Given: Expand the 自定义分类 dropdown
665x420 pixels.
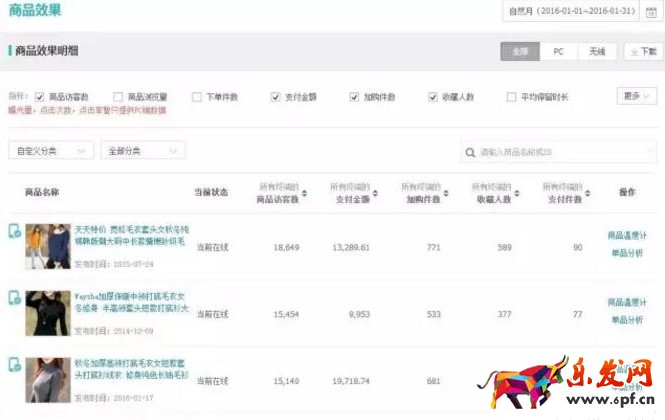Looking at the screenshot, I should pyautogui.click(x=50, y=151).
